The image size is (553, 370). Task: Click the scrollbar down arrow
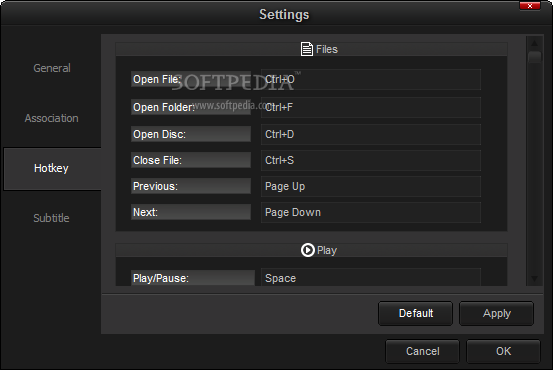click(x=534, y=279)
